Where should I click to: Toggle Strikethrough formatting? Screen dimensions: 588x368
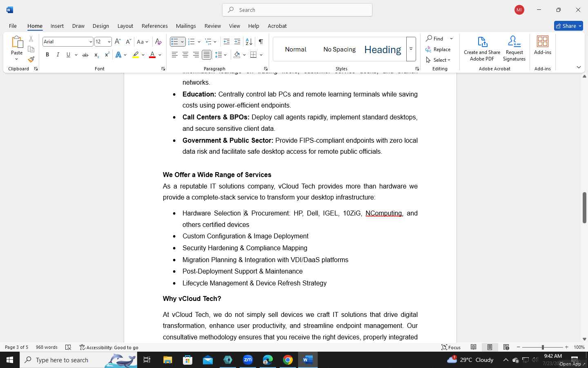tap(85, 55)
